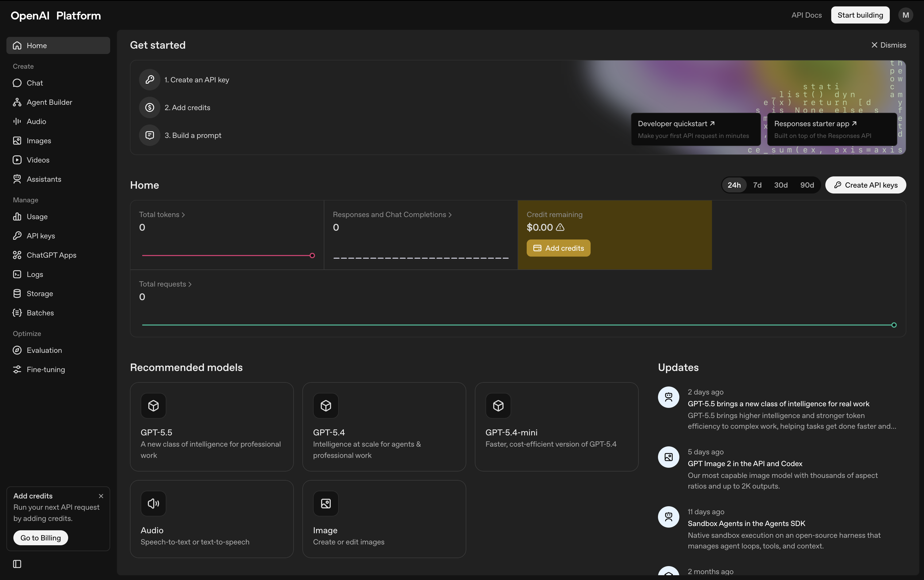Click the '3. Build a prompt' step text
924x580 pixels.
[x=192, y=135]
